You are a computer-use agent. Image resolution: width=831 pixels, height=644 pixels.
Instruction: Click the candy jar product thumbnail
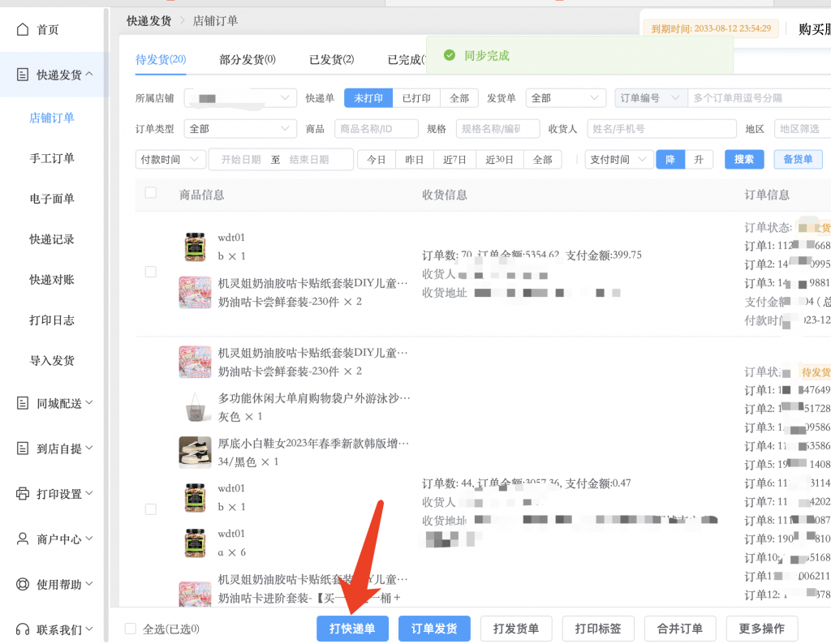coord(195,247)
